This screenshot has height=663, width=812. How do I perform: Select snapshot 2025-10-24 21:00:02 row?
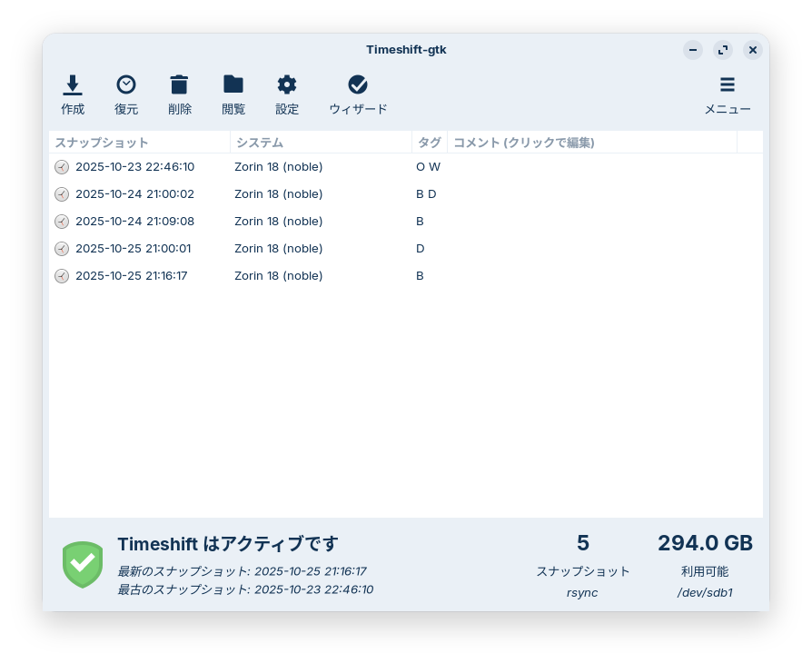click(134, 194)
